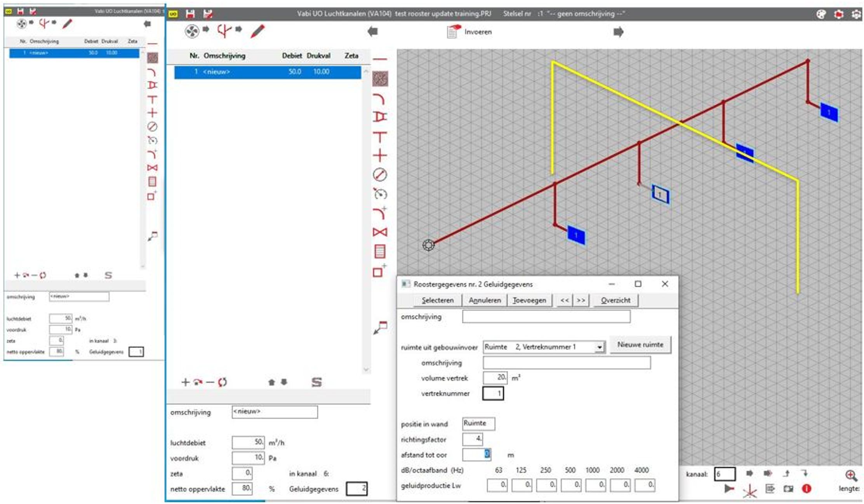Click the 'Overzicht' tab button
The image size is (864, 504).
(615, 300)
